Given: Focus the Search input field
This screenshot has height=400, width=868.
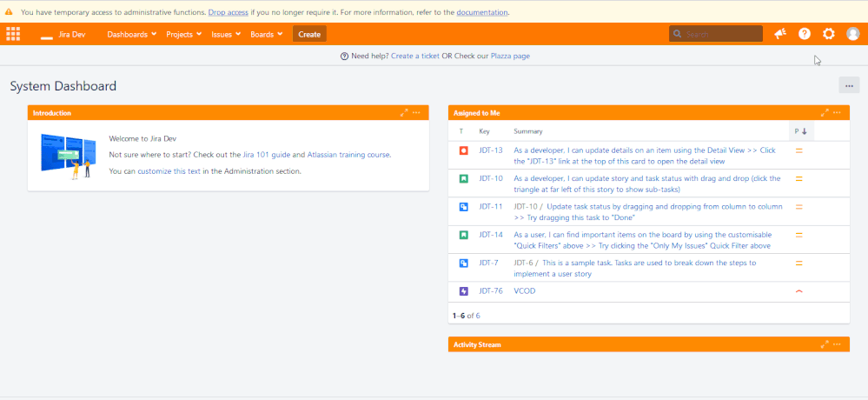Looking at the screenshot, I should point(716,34).
